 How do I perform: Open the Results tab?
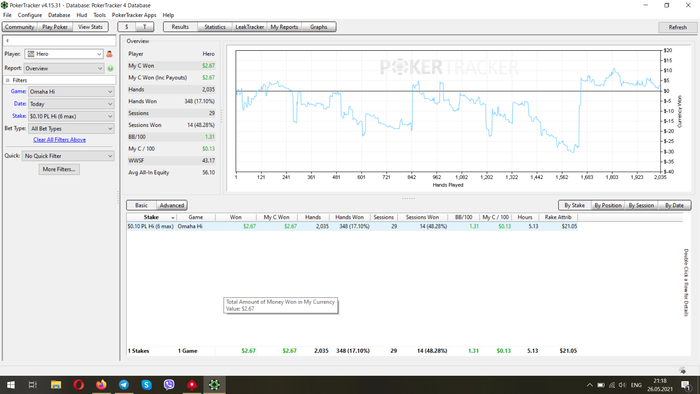180,27
